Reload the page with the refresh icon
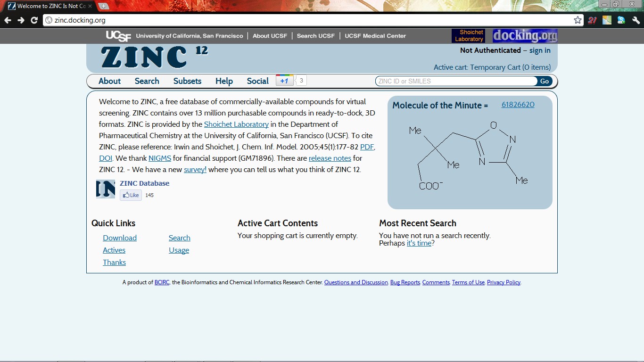The image size is (644, 362). pyautogui.click(x=34, y=20)
